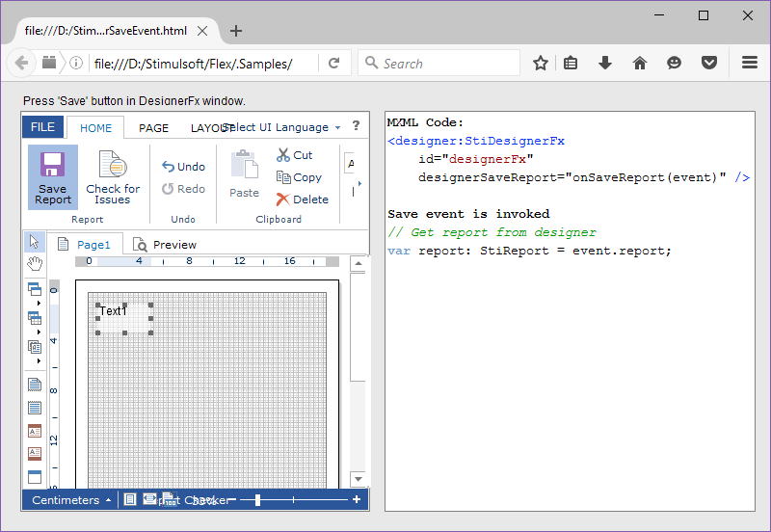This screenshot has height=532, width=771.
Task: Click zoom 100 percent icon in status bar
Action: pyautogui.click(x=169, y=499)
